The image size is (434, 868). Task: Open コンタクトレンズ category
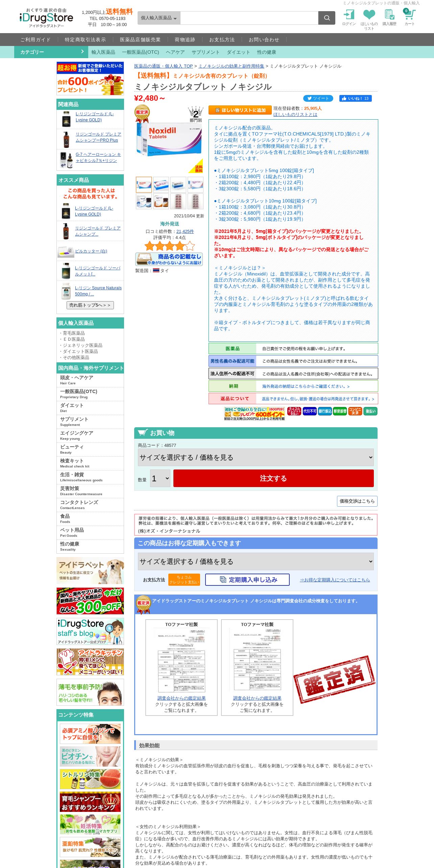click(90, 505)
